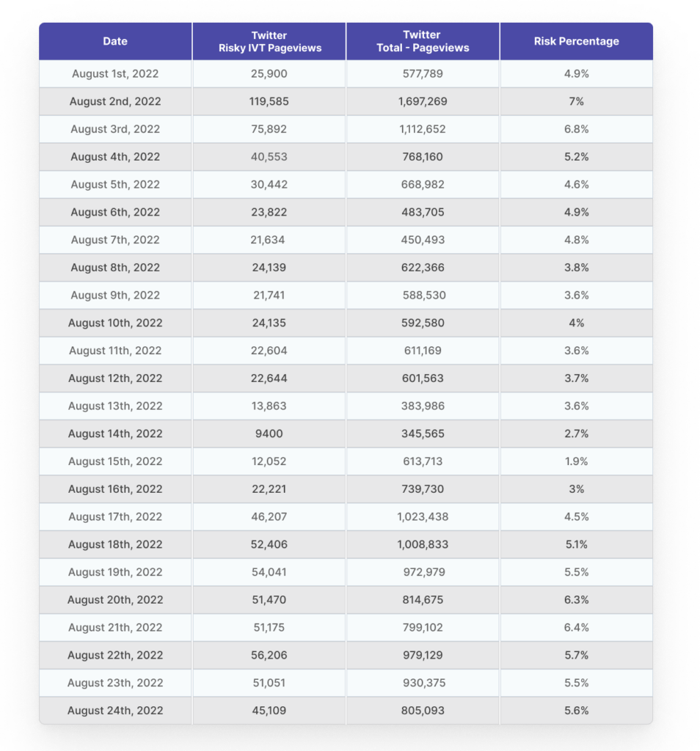Screen dimensions: 700x751
Task: Select the August 10th, 2022 date cell
Action: click(x=115, y=323)
